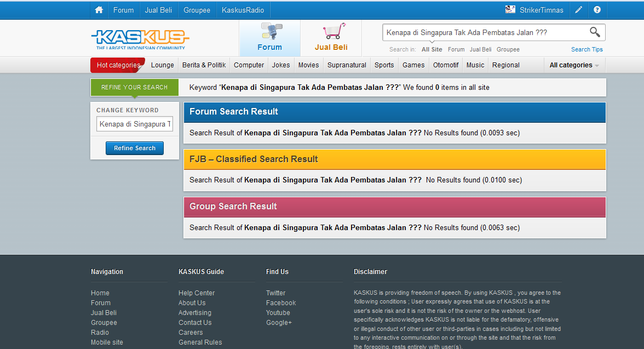Go to the home icon in top bar
644x349 pixels.
[99, 10]
